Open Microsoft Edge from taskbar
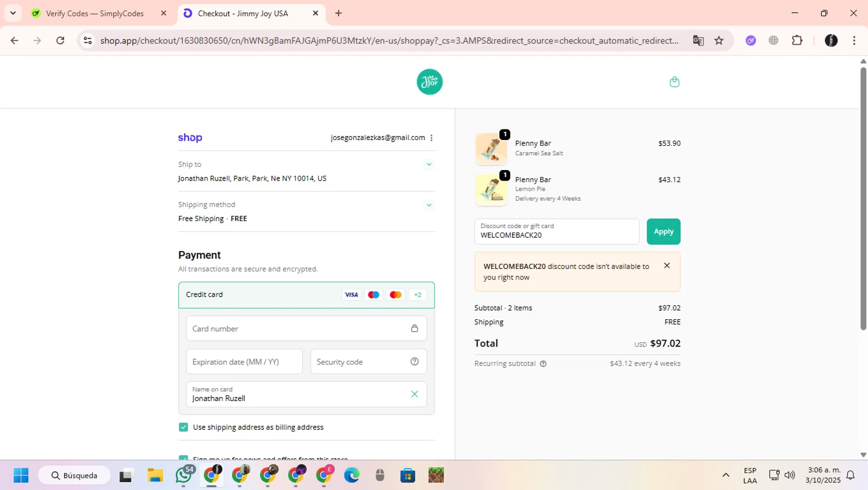Image resolution: width=868 pixels, height=490 pixels. 352,476
